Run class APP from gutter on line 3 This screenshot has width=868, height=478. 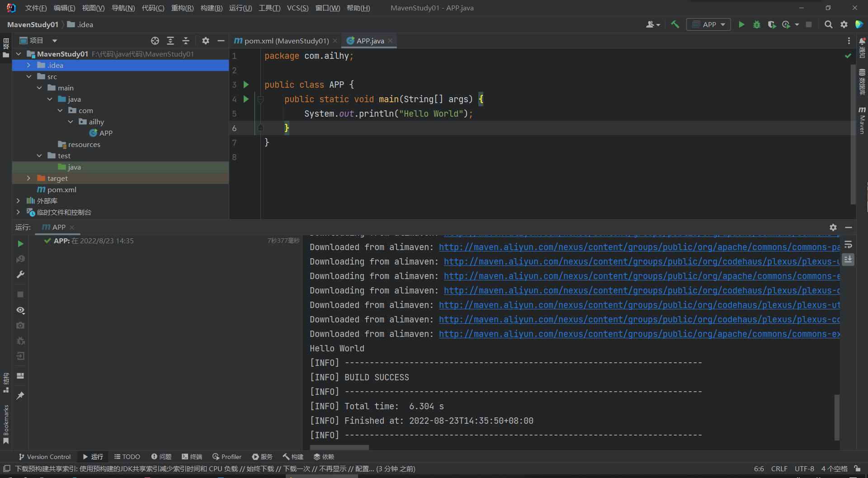tap(246, 85)
